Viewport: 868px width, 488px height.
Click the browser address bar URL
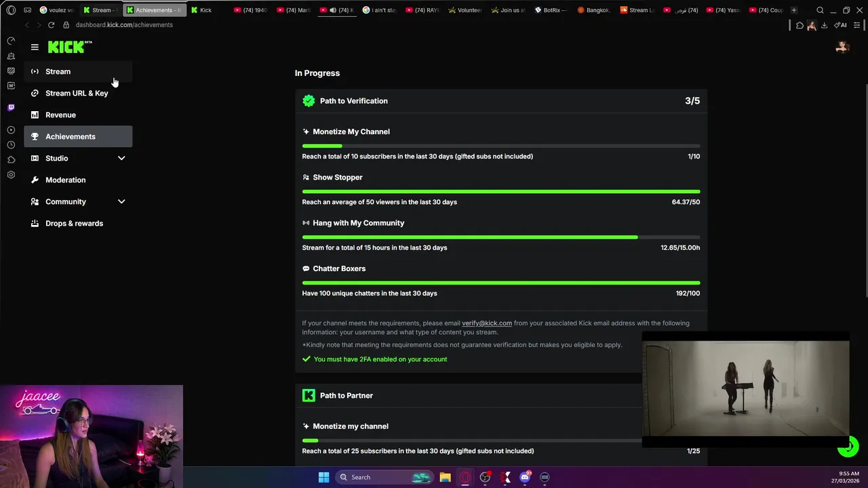point(124,25)
